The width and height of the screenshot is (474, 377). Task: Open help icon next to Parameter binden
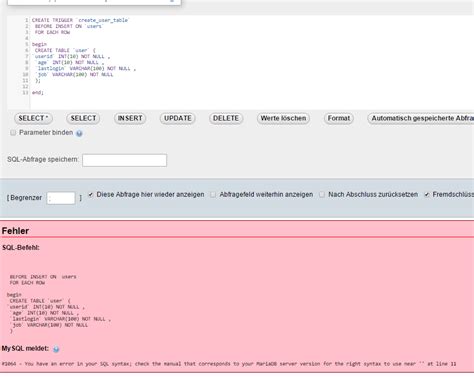pyautogui.click(x=79, y=133)
